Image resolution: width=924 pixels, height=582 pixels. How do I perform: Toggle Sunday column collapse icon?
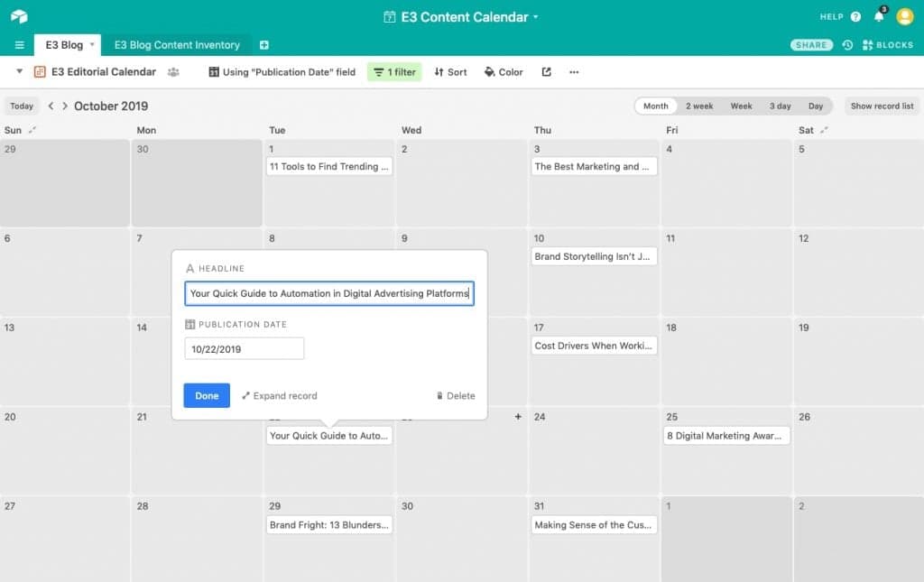pos(32,130)
